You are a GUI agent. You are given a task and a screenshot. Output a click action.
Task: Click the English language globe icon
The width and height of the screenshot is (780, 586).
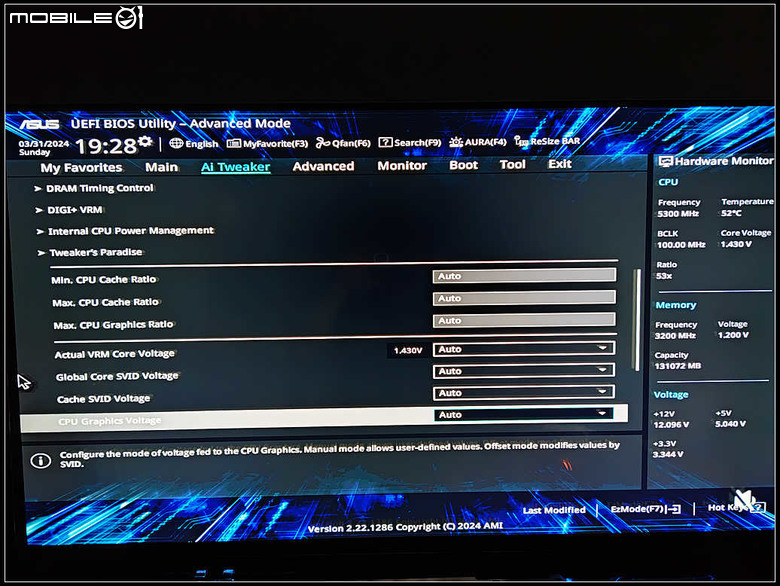176,143
